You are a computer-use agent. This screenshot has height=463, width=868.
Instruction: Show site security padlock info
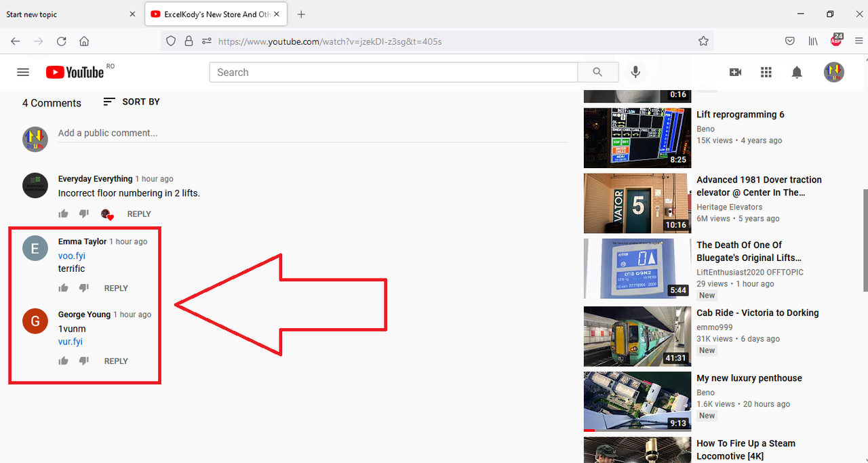pyautogui.click(x=189, y=41)
